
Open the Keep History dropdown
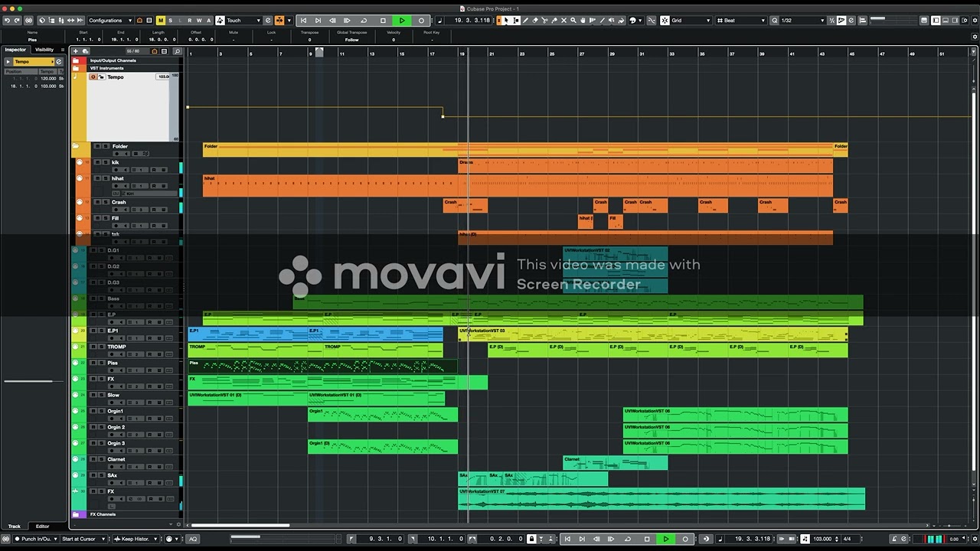coord(136,539)
